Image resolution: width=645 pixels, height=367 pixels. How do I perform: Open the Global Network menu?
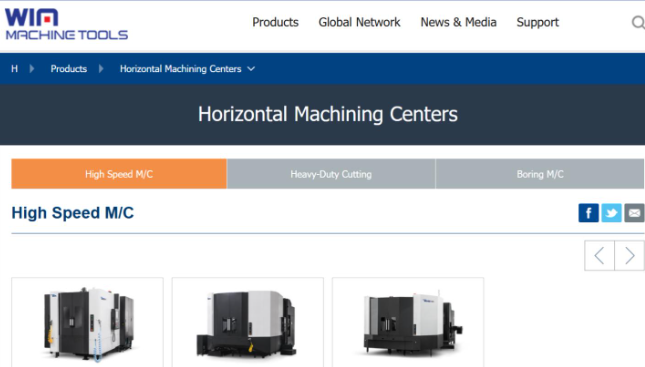point(359,22)
